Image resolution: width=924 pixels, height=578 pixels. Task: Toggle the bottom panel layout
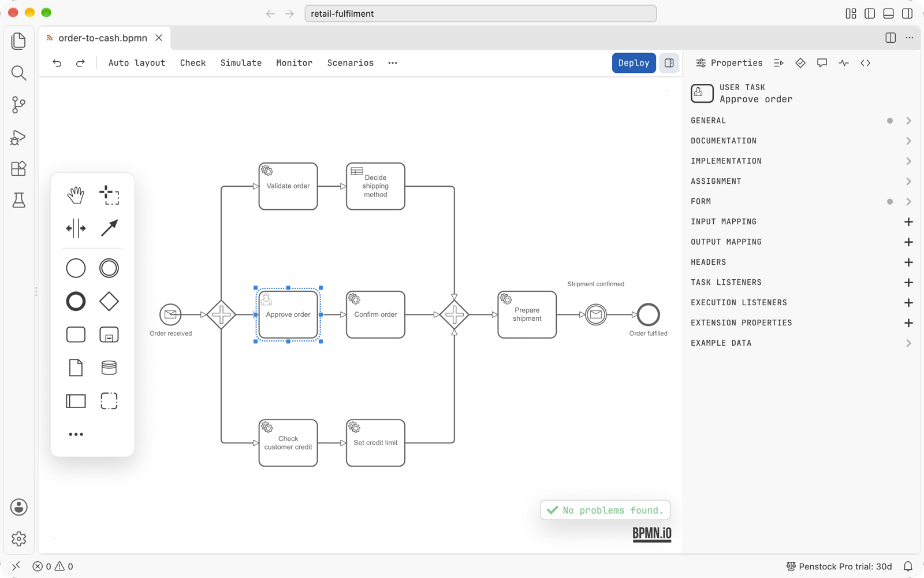[x=889, y=13]
